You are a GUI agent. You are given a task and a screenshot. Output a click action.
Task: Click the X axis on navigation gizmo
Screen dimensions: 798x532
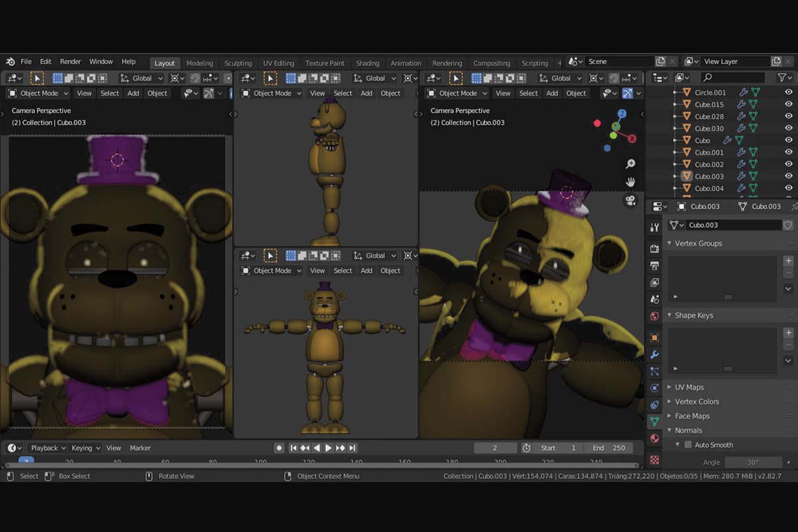[632, 138]
